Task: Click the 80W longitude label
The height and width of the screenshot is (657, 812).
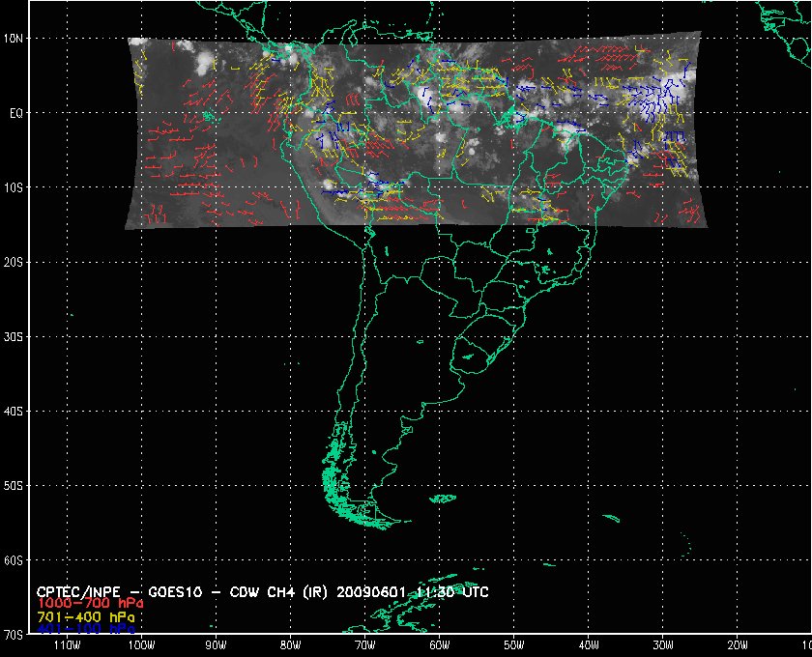Action: [290, 644]
